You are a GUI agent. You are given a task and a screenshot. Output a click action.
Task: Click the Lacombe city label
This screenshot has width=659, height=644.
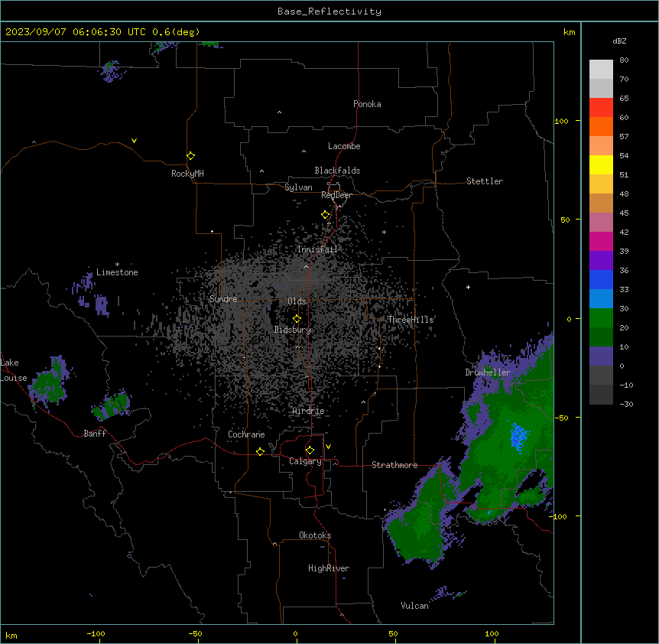click(x=344, y=146)
